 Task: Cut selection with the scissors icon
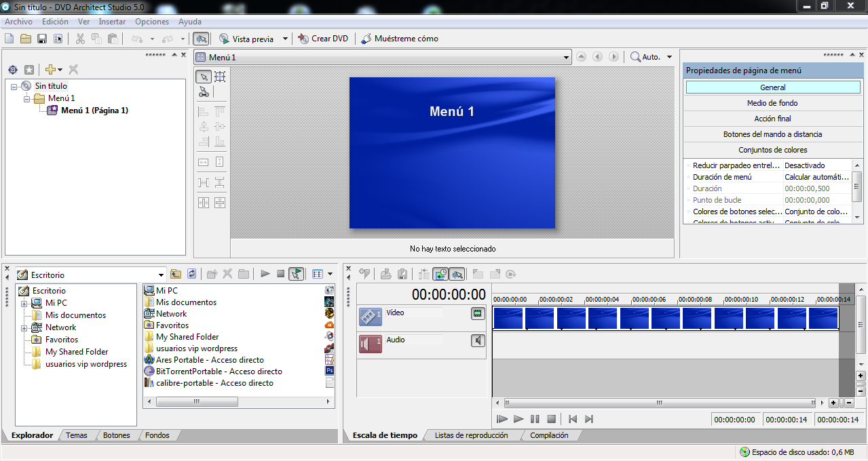coord(80,39)
